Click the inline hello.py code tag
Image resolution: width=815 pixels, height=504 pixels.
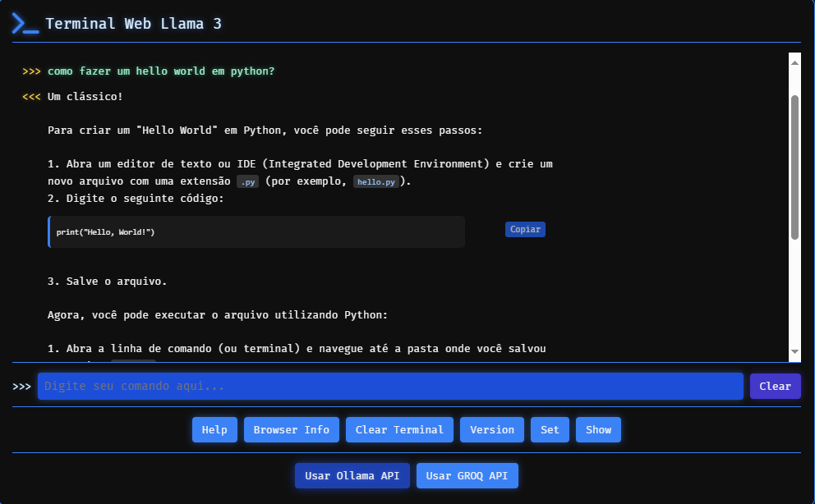[x=376, y=181]
